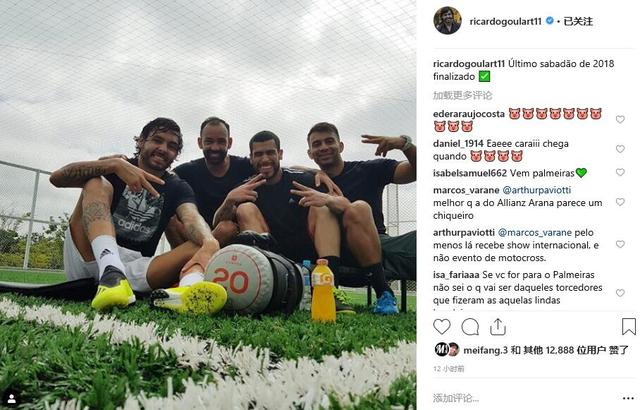Open the comment speech bubble icon
The width and height of the screenshot is (640, 410).
coord(470,327)
